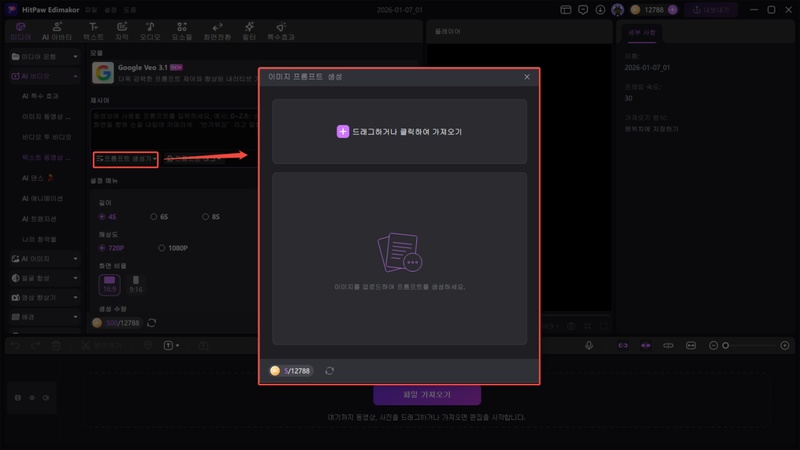
Task: Open the 특수효과 effects tool
Action: pyautogui.click(x=281, y=31)
